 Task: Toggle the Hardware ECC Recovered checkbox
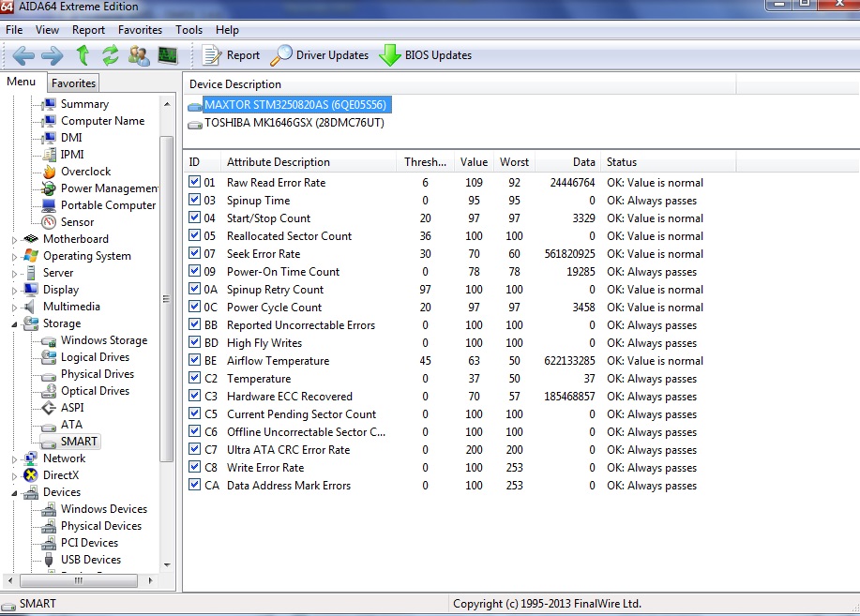tap(194, 396)
